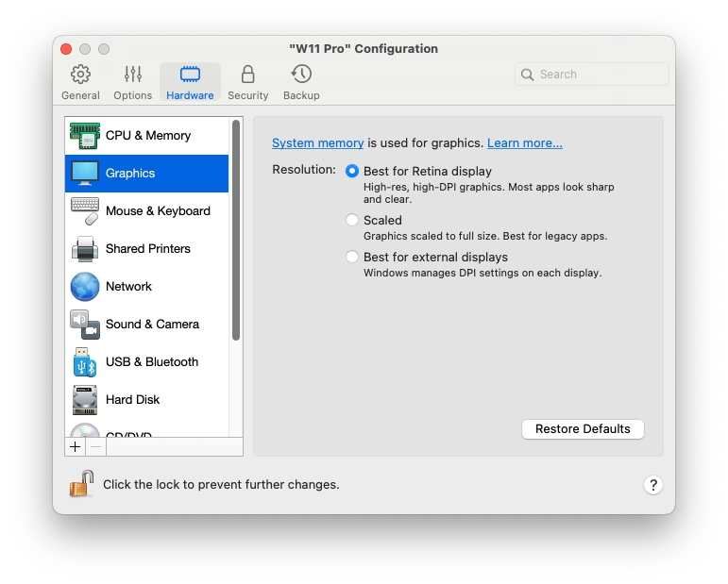Open Sound & Camera settings icon
The height and width of the screenshot is (584, 728).
point(85,325)
